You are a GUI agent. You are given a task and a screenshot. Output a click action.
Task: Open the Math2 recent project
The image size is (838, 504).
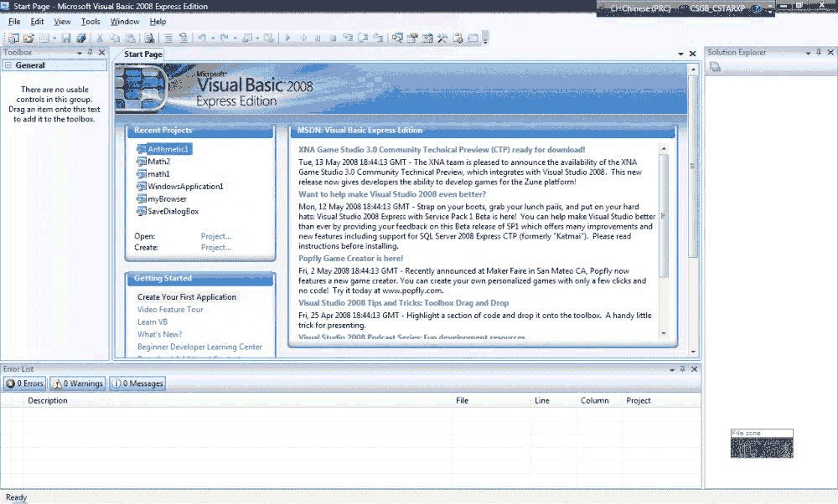[x=158, y=162]
